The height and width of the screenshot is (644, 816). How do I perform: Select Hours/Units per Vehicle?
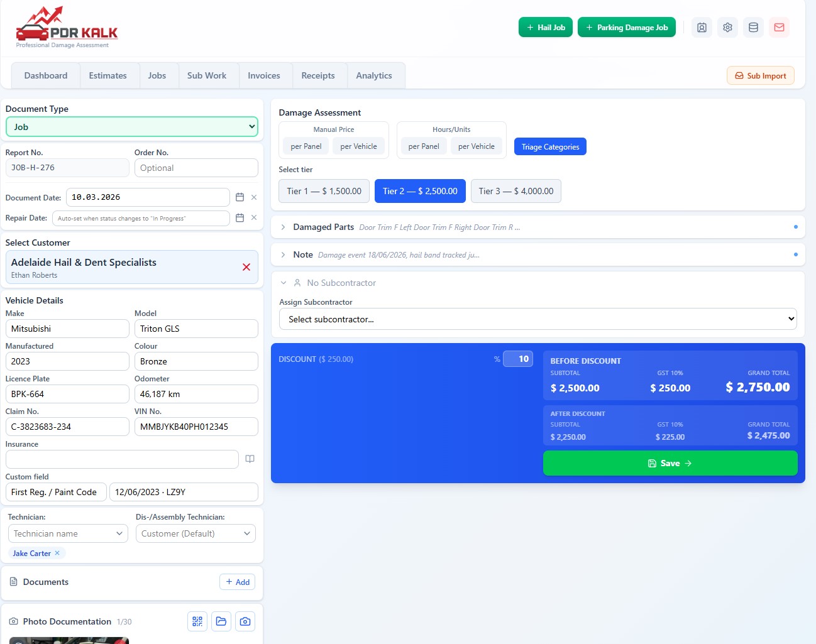(x=477, y=146)
